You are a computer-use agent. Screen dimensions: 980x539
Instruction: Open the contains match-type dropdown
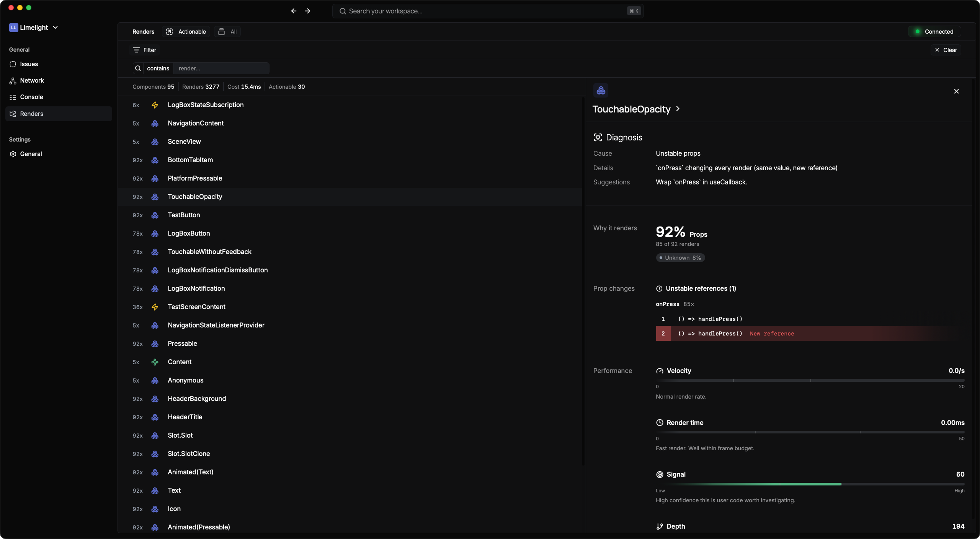click(x=158, y=68)
